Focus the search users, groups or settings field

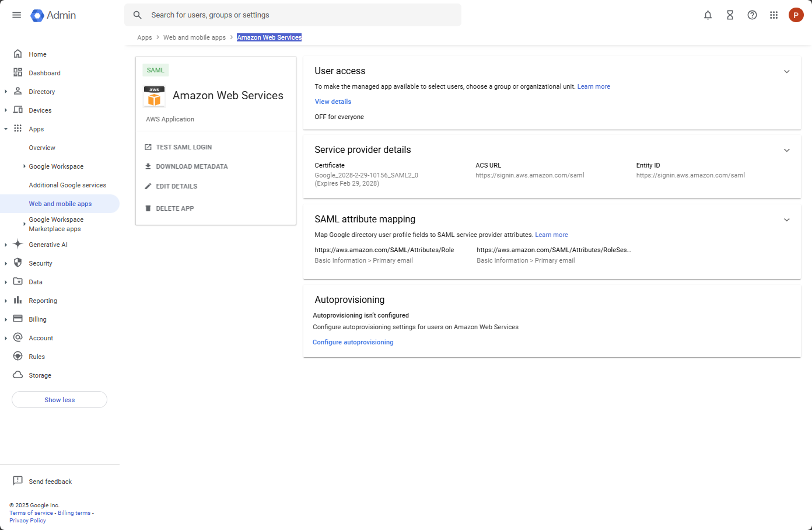click(293, 15)
